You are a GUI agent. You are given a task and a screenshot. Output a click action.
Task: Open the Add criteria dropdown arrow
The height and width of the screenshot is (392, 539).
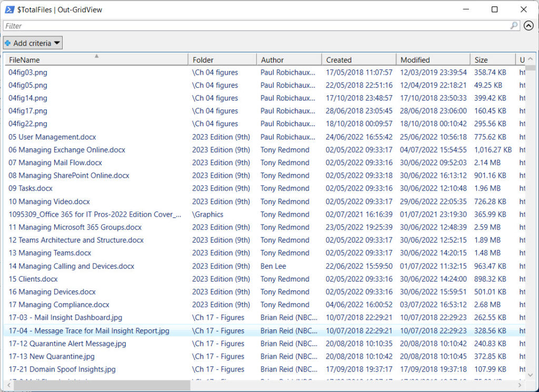point(57,43)
